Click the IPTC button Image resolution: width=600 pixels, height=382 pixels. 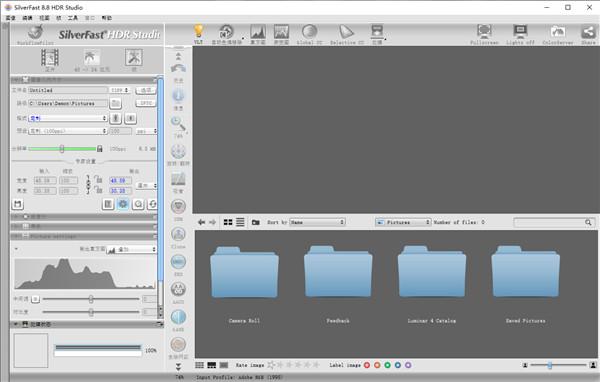(146, 103)
